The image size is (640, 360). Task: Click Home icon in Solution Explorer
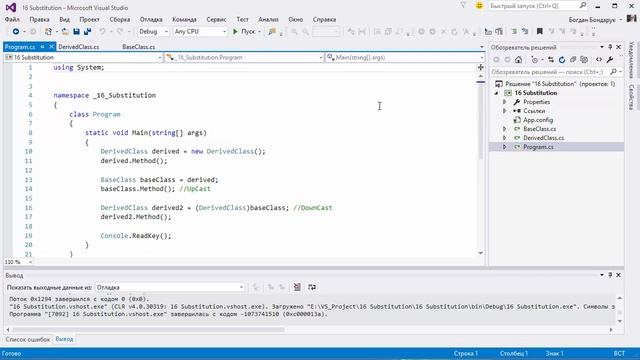(x=518, y=60)
